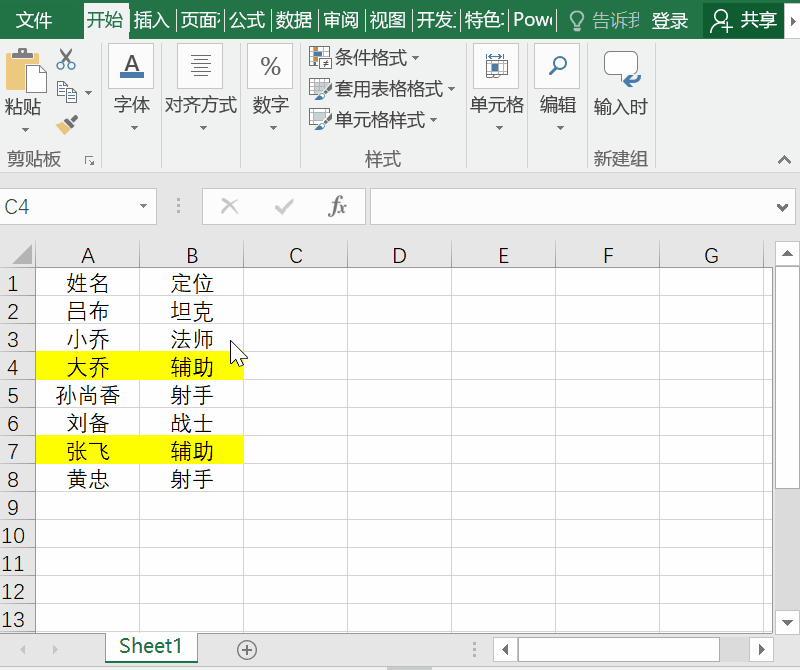This screenshot has width=800, height=670.
Task: Select the Format Painter brush
Action: [67, 125]
